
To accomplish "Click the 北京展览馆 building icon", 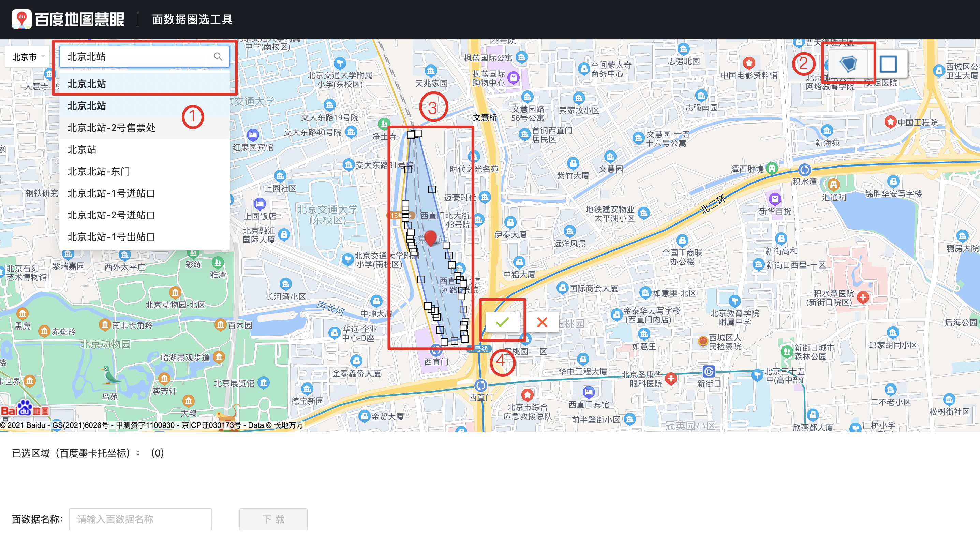I will click(x=263, y=382).
